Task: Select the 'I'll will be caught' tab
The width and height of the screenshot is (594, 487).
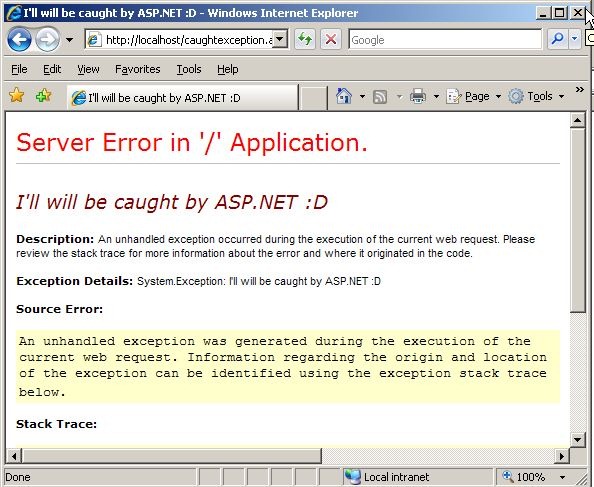Action: (x=183, y=98)
